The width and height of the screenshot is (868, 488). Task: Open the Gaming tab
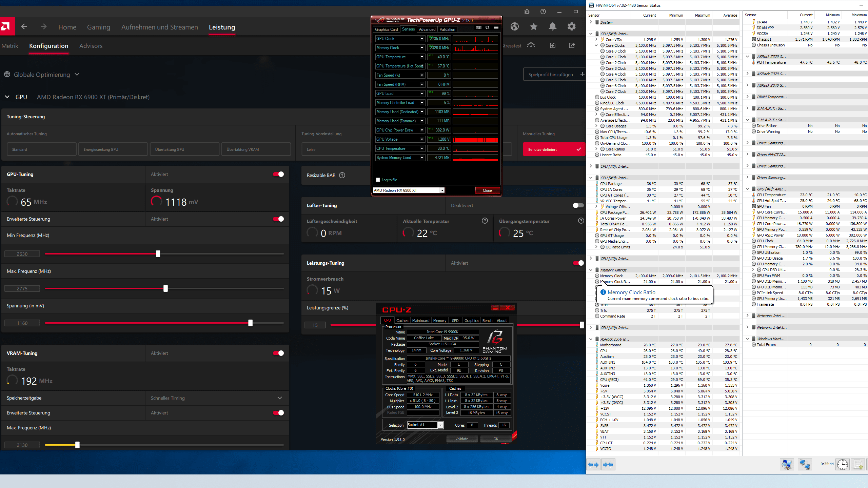[x=99, y=27]
